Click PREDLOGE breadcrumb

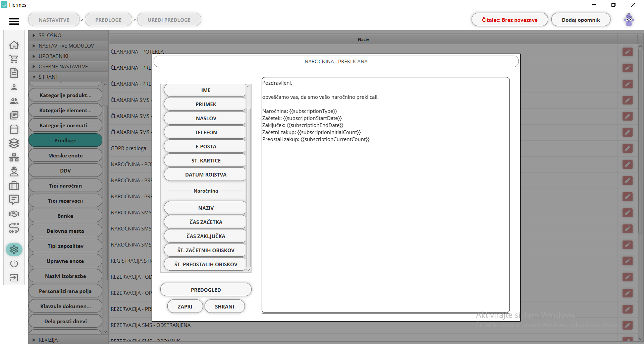click(108, 20)
